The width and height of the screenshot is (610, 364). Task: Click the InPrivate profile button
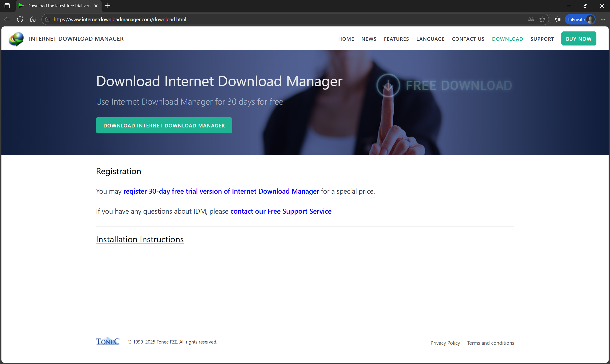tap(580, 19)
